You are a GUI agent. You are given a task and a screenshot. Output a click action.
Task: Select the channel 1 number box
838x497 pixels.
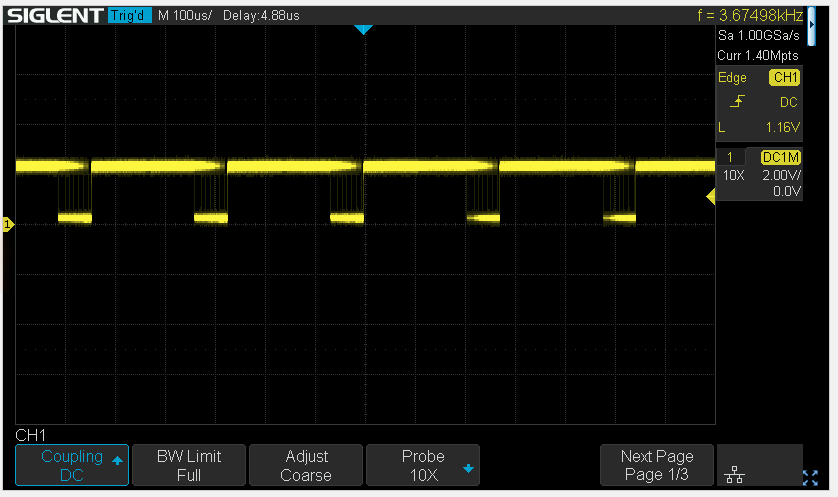tap(730, 157)
